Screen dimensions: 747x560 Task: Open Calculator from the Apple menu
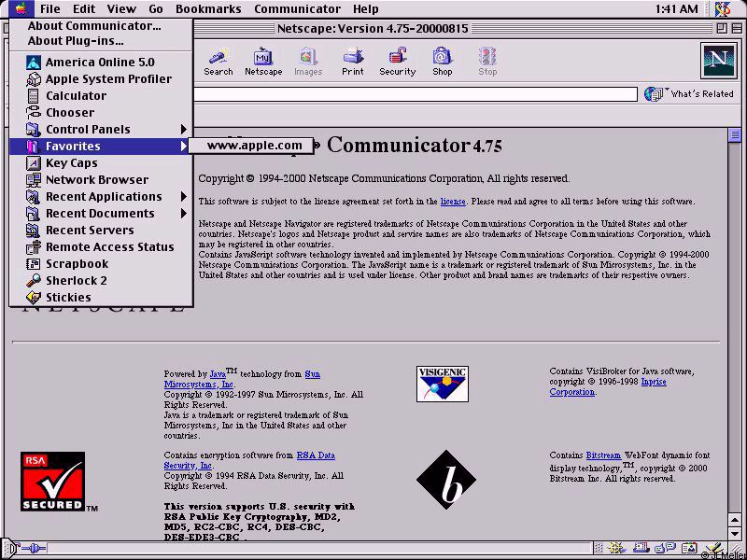(101, 96)
